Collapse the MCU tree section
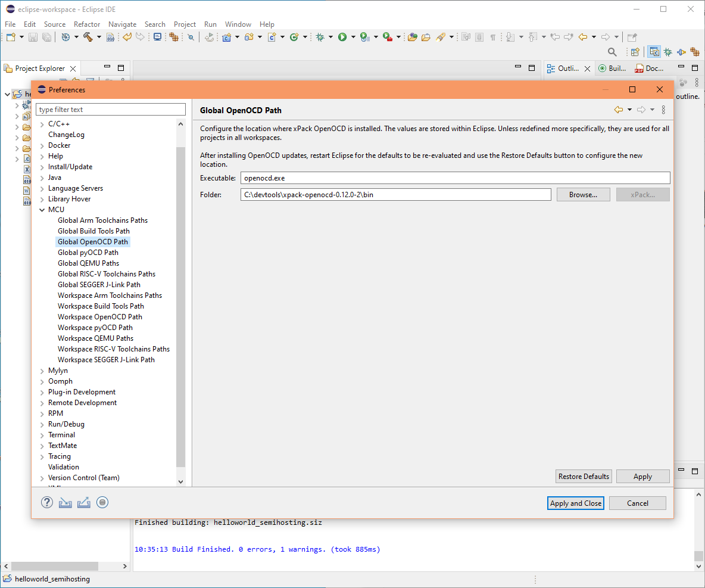This screenshot has width=705, height=588. coord(40,209)
